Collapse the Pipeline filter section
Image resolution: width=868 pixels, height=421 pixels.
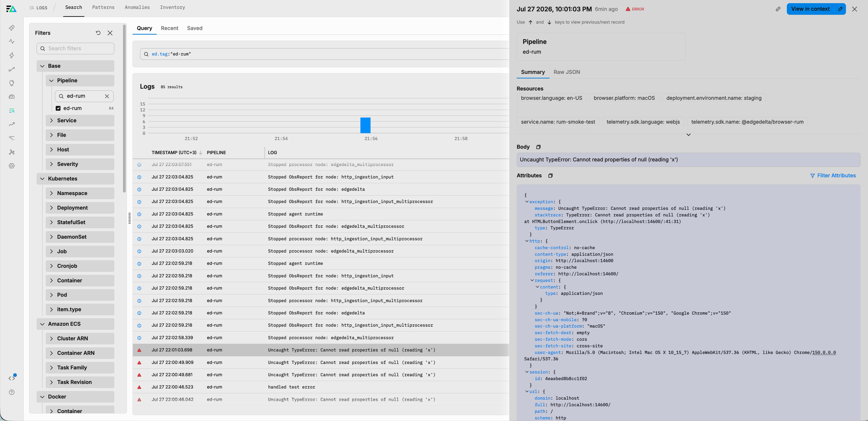pyautogui.click(x=51, y=80)
